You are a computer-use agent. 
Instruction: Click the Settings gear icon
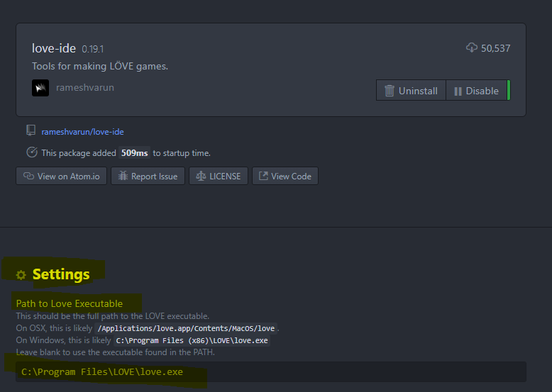[x=21, y=275]
